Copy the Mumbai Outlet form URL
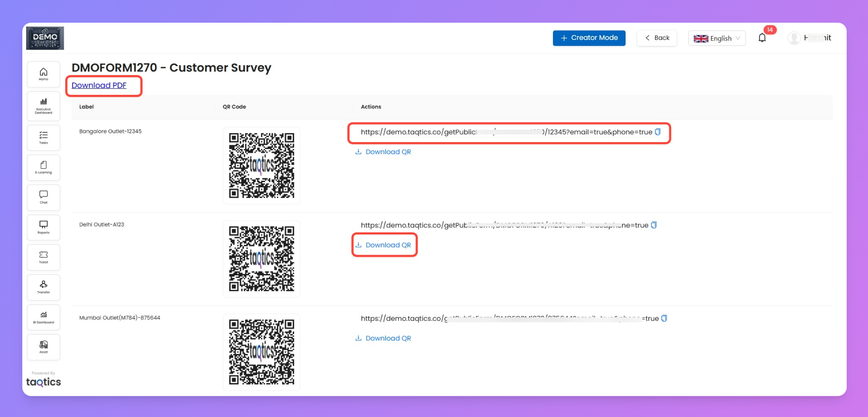The width and height of the screenshot is (868, 417). tap(664, 318)
